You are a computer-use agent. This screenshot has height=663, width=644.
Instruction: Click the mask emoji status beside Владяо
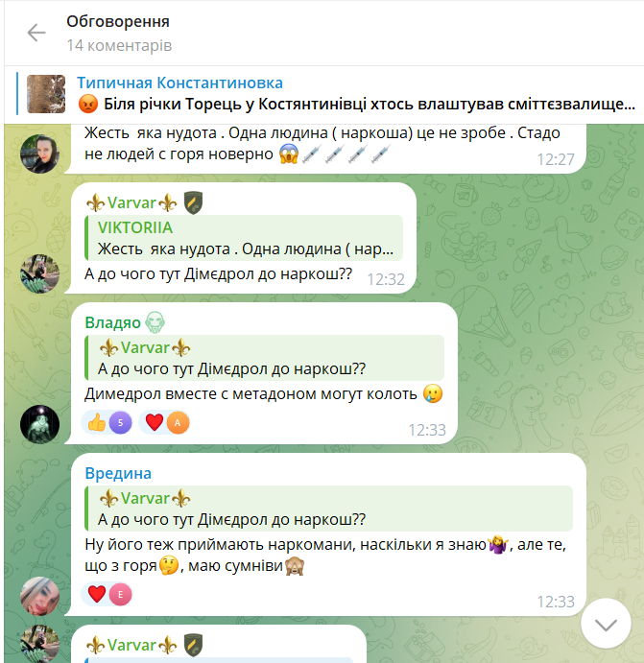click(x=155, y=322)
